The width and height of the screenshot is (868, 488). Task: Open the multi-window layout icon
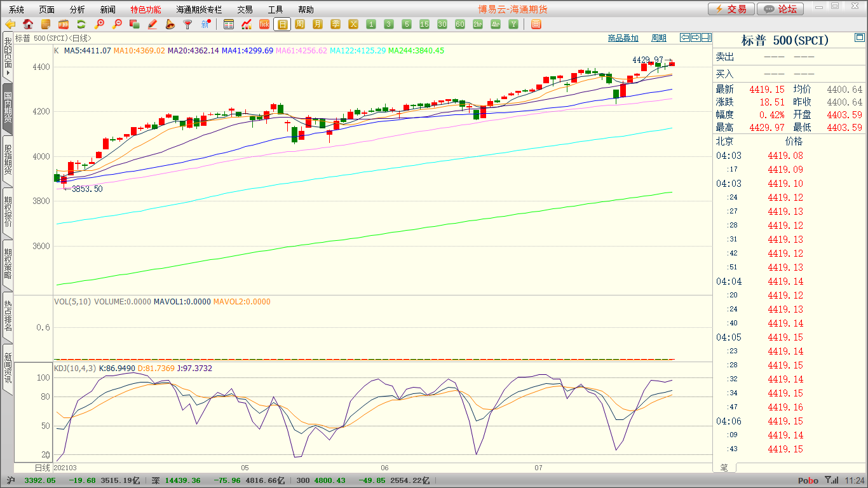[x=536, y=25]
